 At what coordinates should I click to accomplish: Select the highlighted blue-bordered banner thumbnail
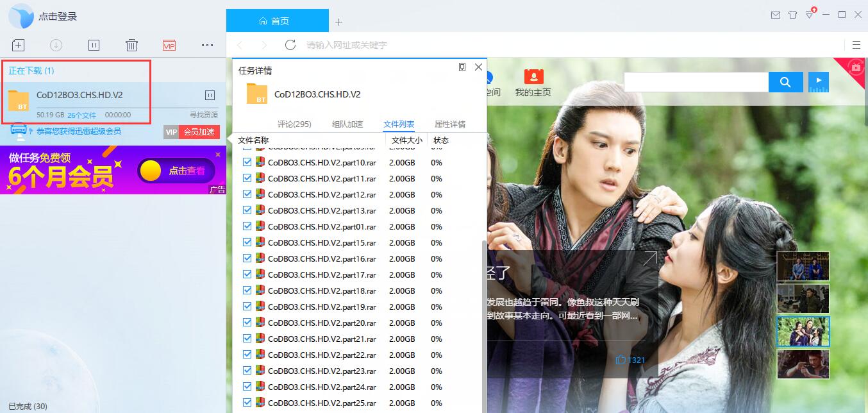[x=803, y=331]
